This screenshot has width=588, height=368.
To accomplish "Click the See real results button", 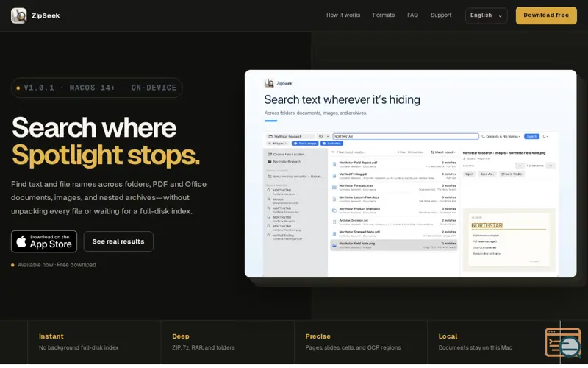I will coord(118,241).
